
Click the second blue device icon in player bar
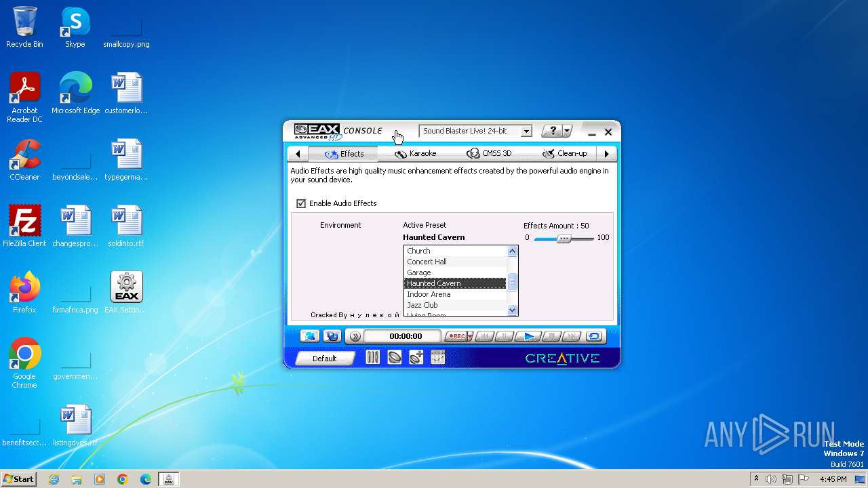click(332, 336)
